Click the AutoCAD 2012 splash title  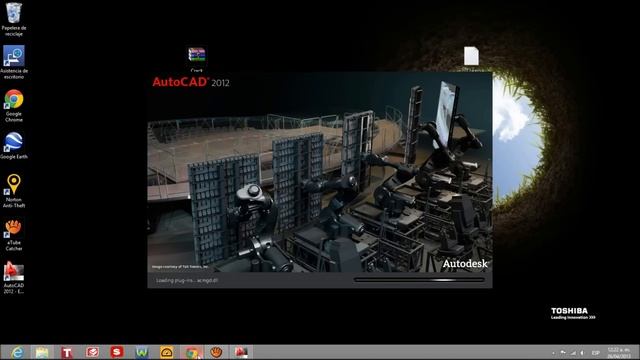(191, 82)
